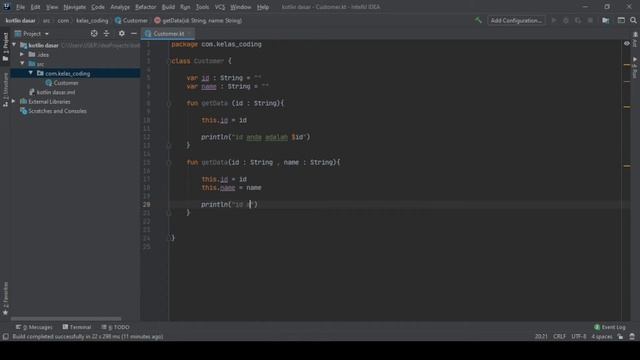Screen dimensions: 640x360
Task: Open the Build menu
Action: (x=168, y=7)
